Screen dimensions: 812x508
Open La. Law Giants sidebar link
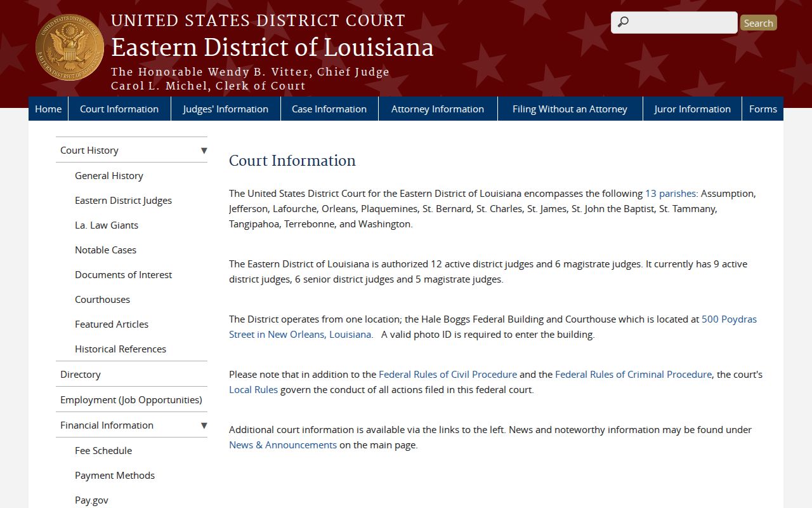107,225
